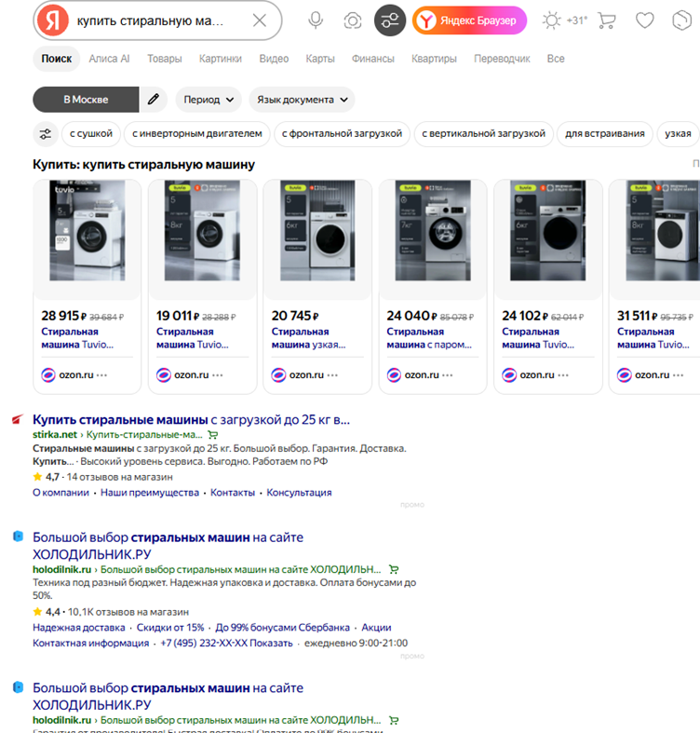Start voice search with microphone icon

coord(316,20)
